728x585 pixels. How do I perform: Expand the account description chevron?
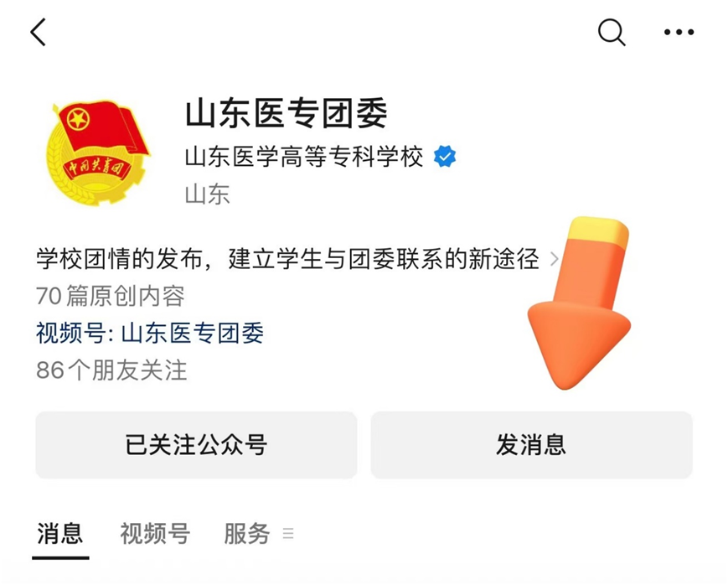click(554, 259)
